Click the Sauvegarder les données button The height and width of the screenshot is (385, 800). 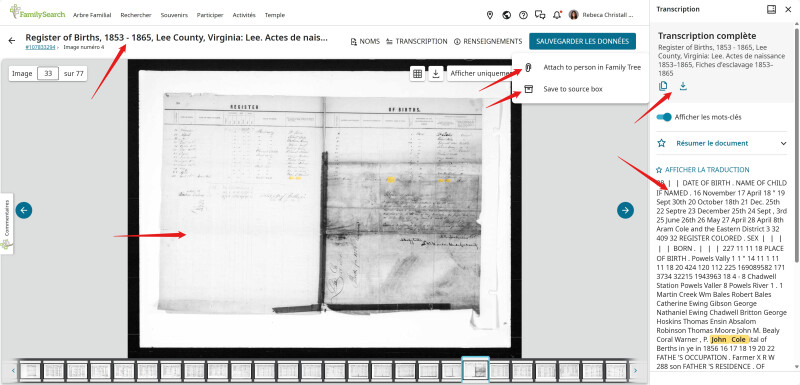582,41
